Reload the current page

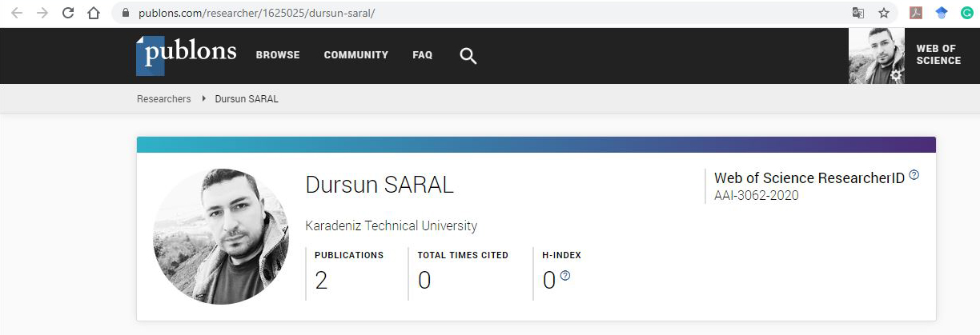tap(68, 13)
